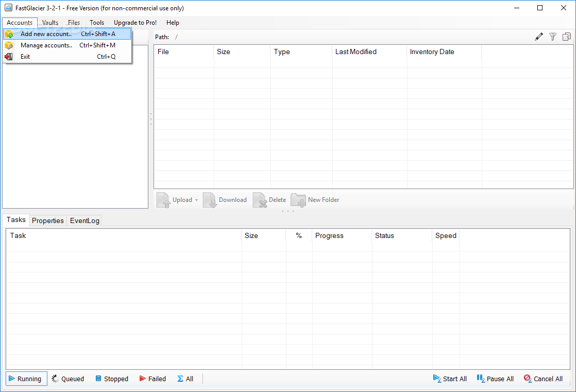Screen dimensions: 576x392
Task: Sort by Type column header
Action: tap(301, 52)
